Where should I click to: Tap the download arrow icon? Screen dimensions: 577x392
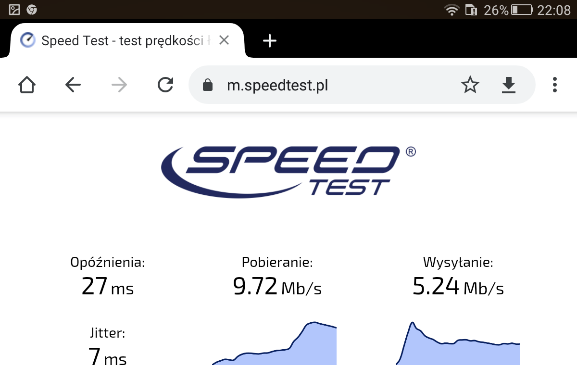click(x=508, y=85)
